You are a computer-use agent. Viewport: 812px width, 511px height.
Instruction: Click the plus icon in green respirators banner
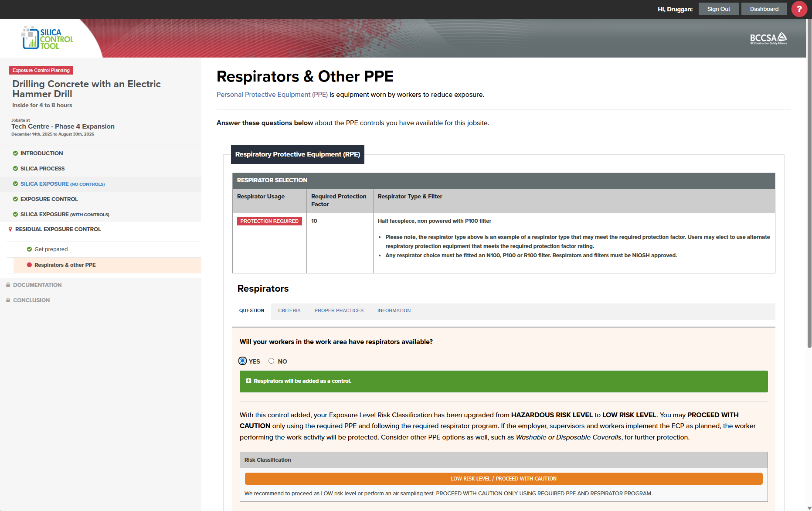(x=248, y=381)
